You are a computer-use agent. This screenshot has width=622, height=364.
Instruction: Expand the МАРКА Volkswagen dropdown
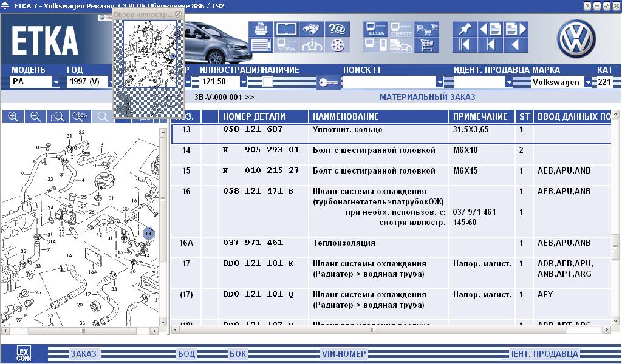tap(588, 83)
